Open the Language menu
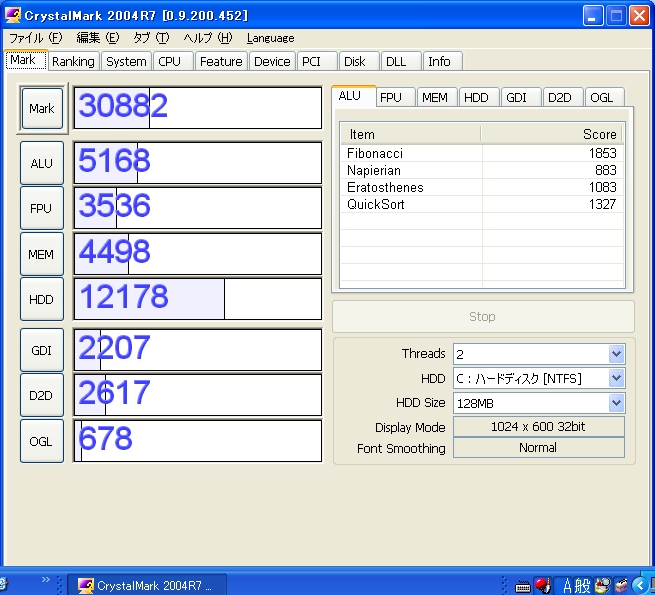 pyautogui.click(x=270, y=38)
